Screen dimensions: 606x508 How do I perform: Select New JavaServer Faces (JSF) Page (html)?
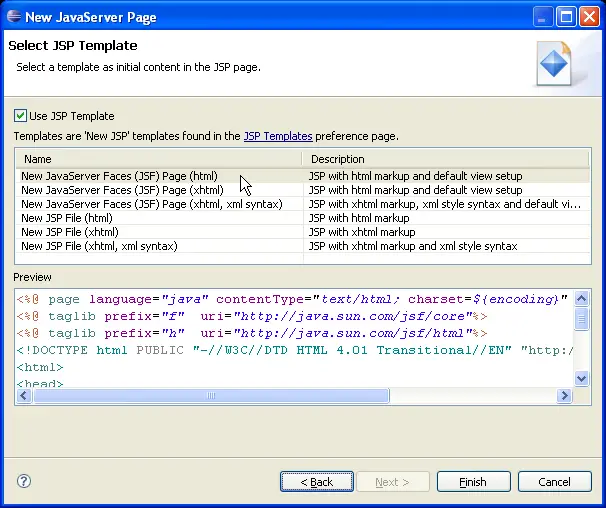[121, 176]
